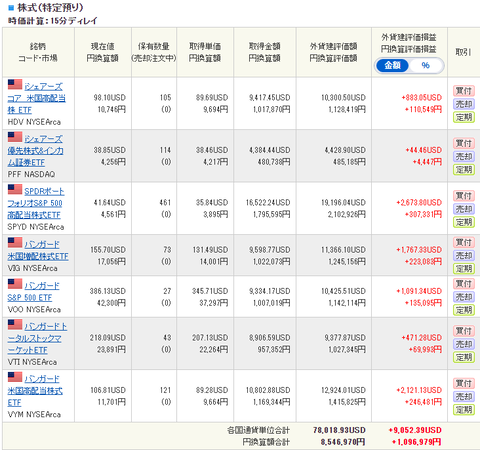
Task: Open バンガード 米国高配当株式 ETF link
Action: coord(35,391)
